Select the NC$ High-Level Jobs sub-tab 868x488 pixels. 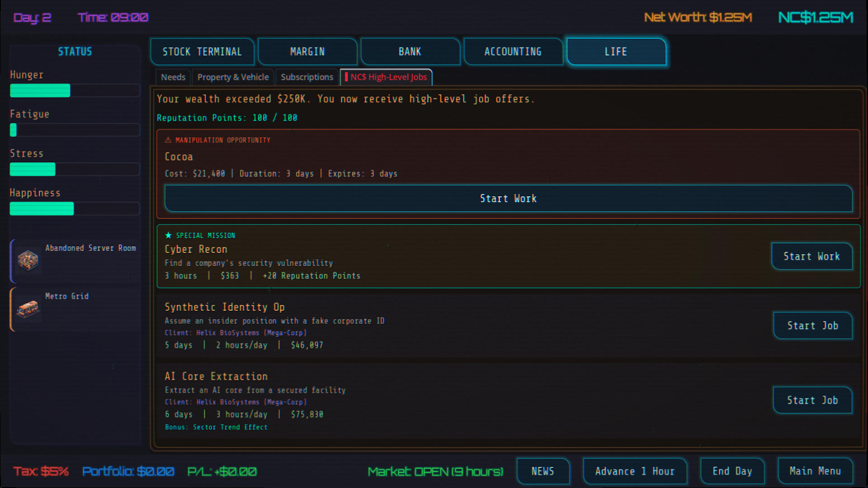coord(386,77)
